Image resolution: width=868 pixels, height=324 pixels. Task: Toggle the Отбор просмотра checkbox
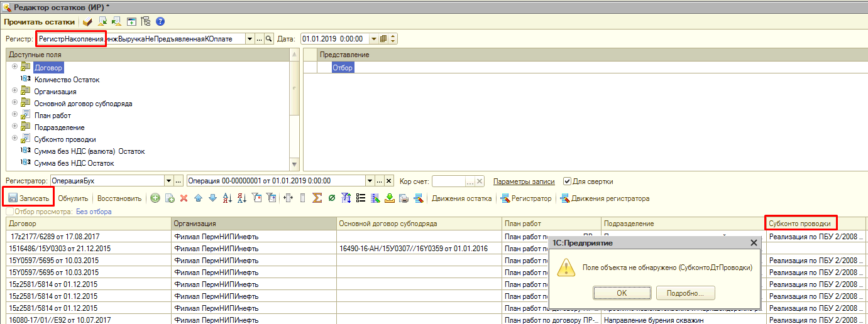click(9, 212)
